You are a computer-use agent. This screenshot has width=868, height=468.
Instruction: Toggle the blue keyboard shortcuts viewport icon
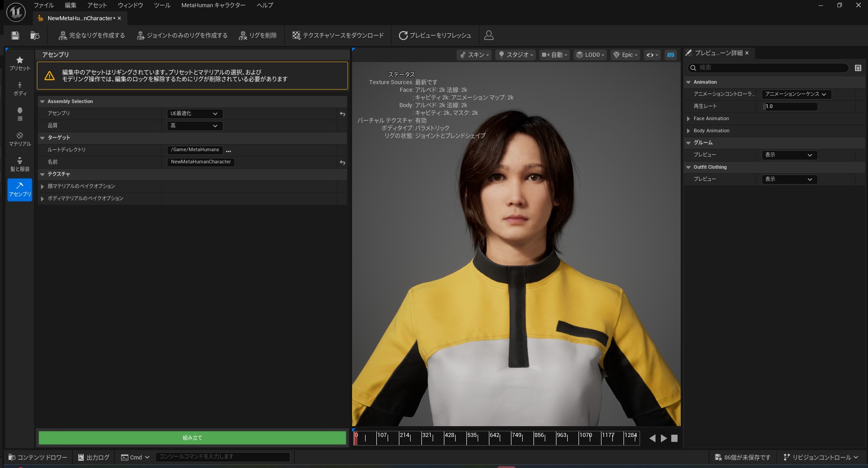671,55
